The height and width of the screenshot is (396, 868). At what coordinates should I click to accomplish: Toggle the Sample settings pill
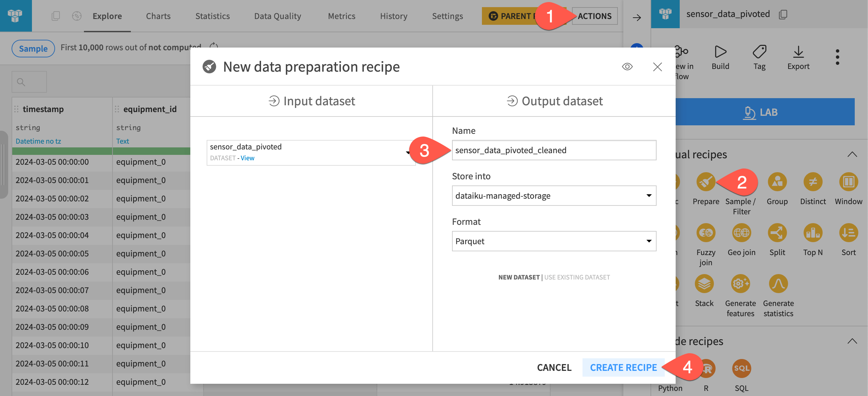[x=33, y=48]
